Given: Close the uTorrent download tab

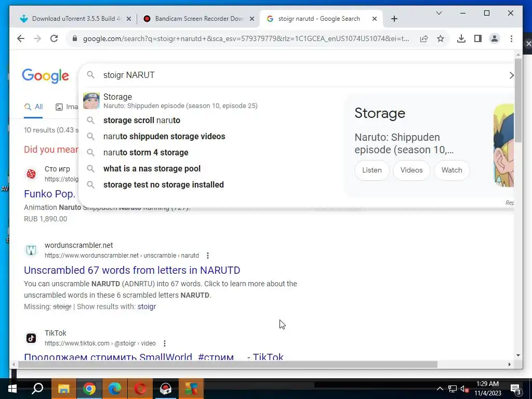Looking at the screenshot, I should [129, 19].
